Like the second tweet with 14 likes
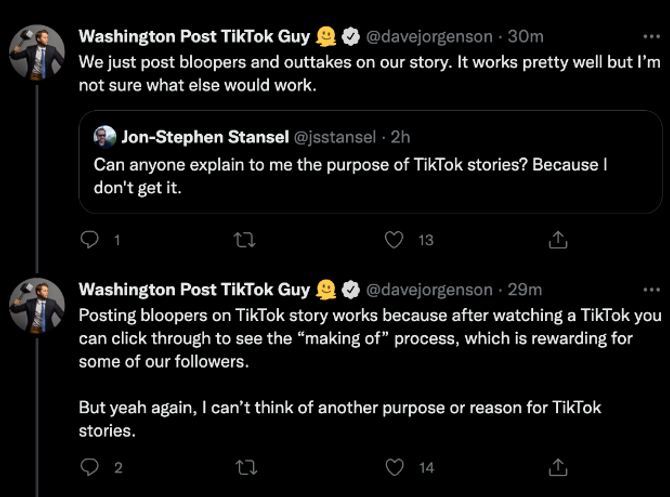Viewport: 670px width, 497px height. click(395, 467)
